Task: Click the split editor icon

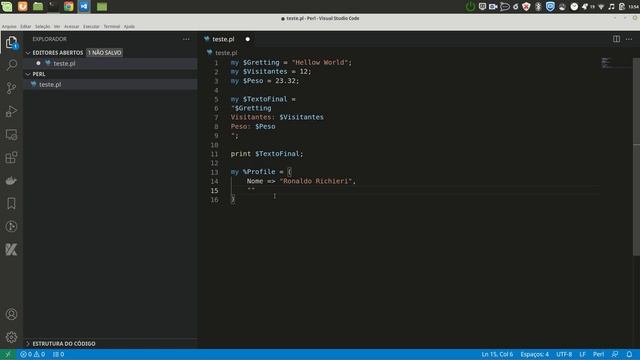Action: coord(616,39)
